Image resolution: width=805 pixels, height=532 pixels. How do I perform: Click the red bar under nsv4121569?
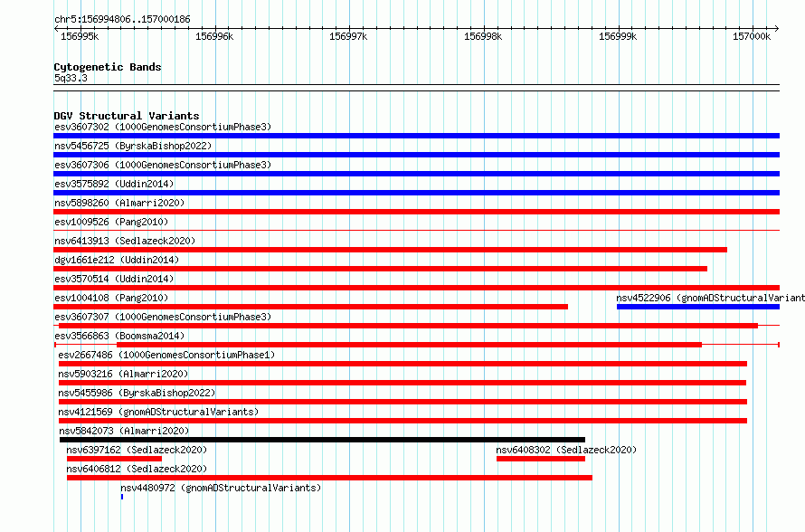[403, 421]
